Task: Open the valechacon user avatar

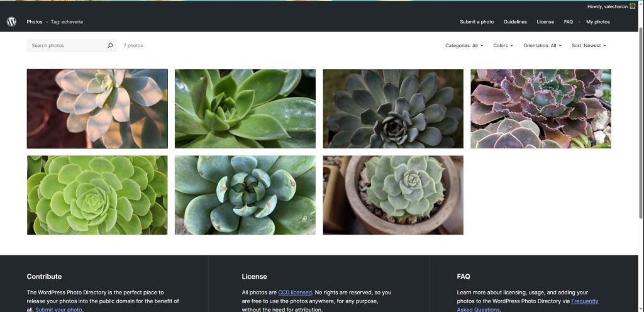Action: [x=633, y=6]
